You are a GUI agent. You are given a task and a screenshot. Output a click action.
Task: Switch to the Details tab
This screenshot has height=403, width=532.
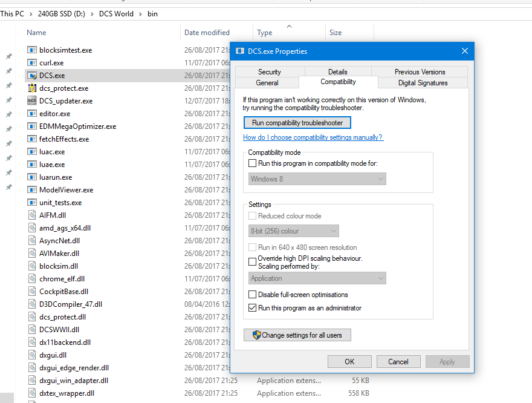(338, 71)
